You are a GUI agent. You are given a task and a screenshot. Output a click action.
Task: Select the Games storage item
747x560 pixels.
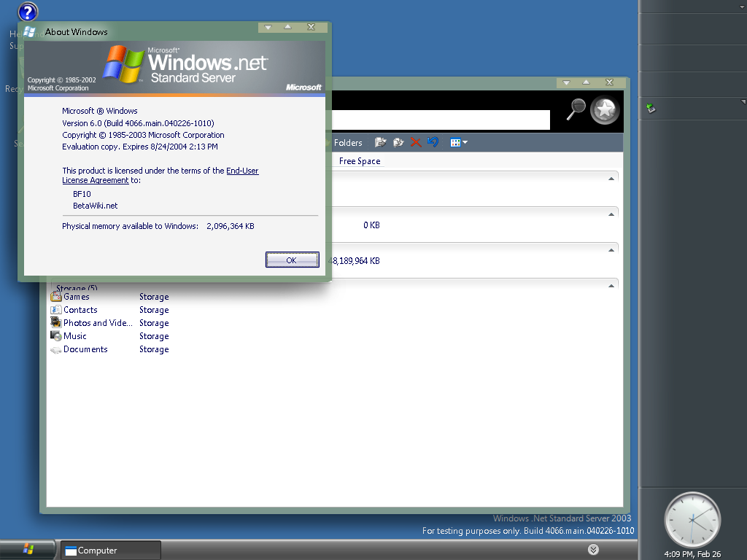pos(70,297)
